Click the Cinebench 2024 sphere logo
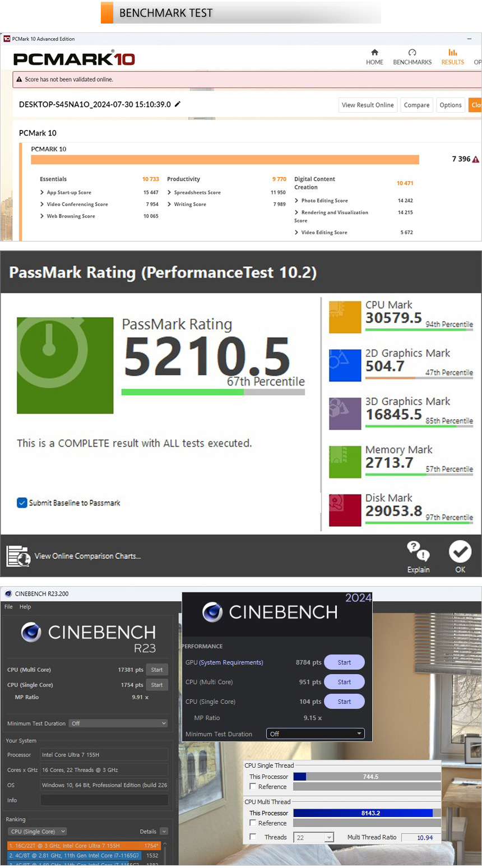Screen dimensions: 482x868 tap(212, 612)
